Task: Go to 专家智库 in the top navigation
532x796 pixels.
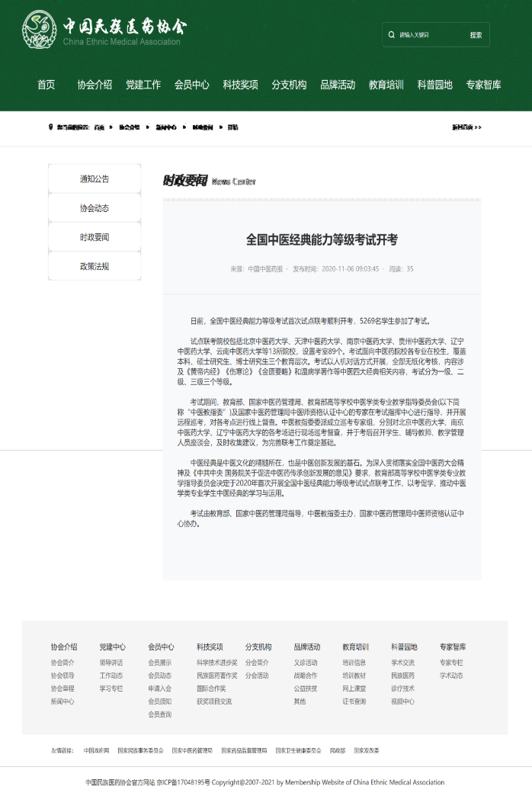Action: coord(483,85)
